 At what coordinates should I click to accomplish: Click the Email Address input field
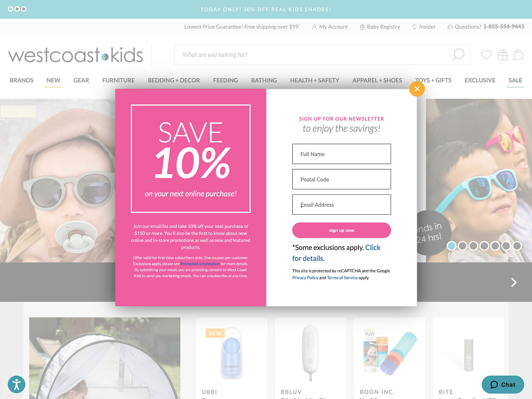point(341,205)
